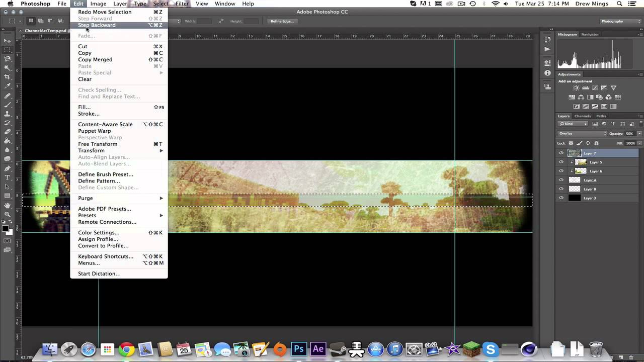
Task: Toggle lock transparent pixels
Action: (x=571, y=143)
